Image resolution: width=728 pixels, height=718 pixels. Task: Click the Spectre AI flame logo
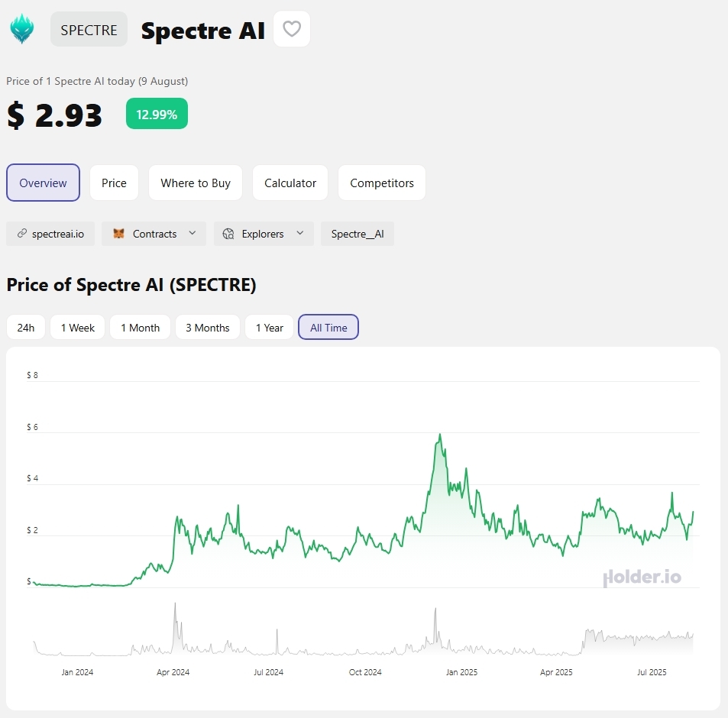point(22,29)
